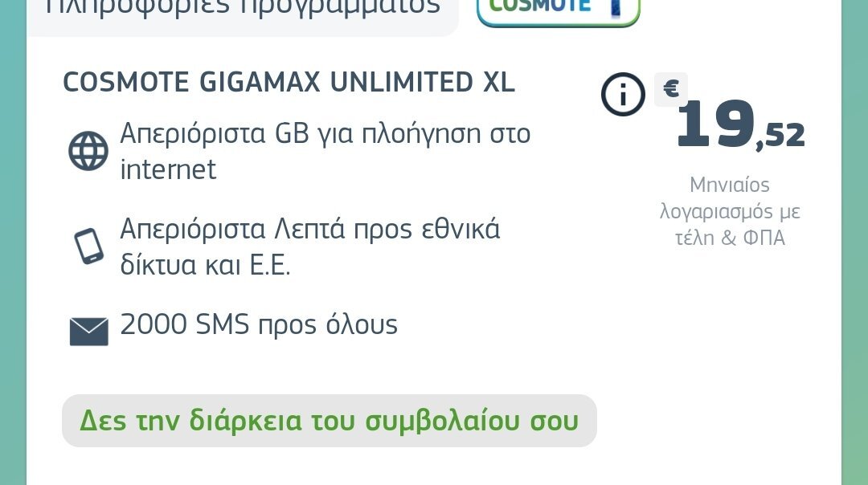Image resolution: width=868 pixels, height=485 pixels.
Task: Tap the COSMOTE GIGAMAX UNLIMITED XL title
Action: tap(289, 82)
